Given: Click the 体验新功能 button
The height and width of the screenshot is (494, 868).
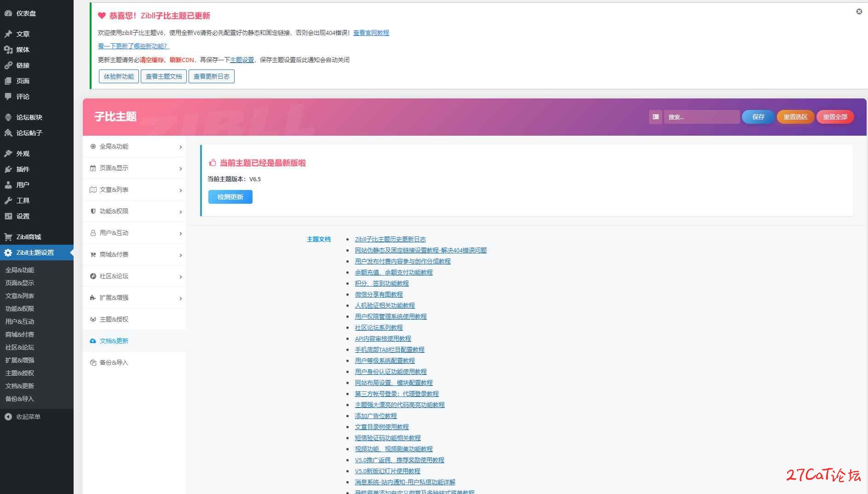Looking at the screenshot, I should (119, 76).
